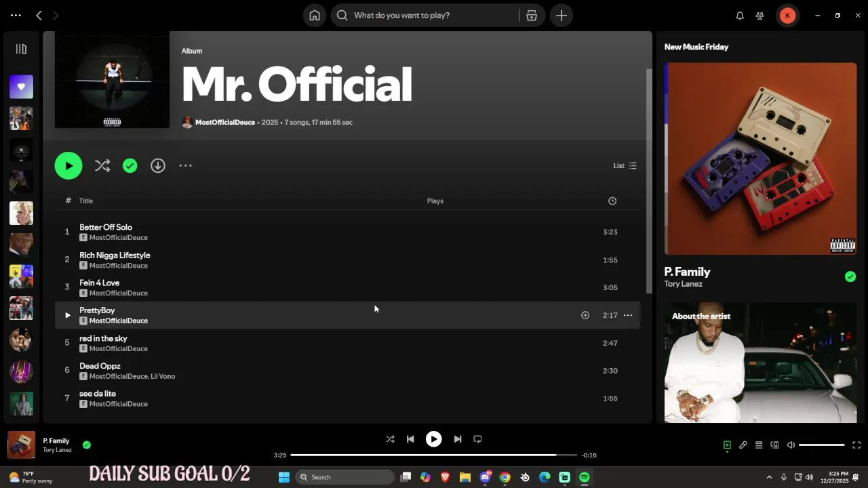
Task: Play PrettyBoy using row play icon
Action: [67, 315]
